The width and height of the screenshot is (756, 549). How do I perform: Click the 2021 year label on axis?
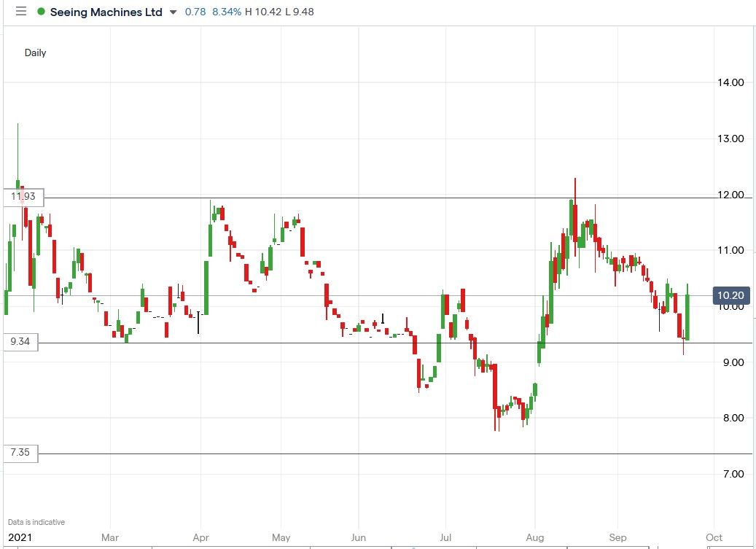[x=19, y=537]
